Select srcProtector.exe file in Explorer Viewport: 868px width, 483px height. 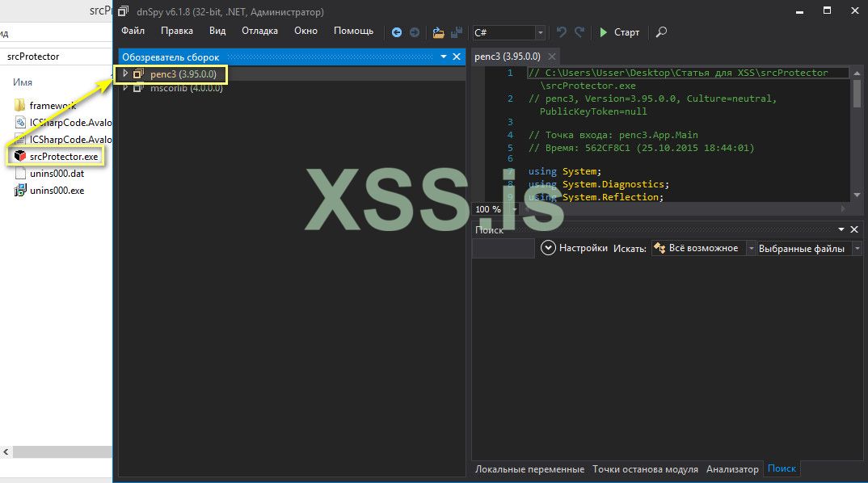(63, 156)
